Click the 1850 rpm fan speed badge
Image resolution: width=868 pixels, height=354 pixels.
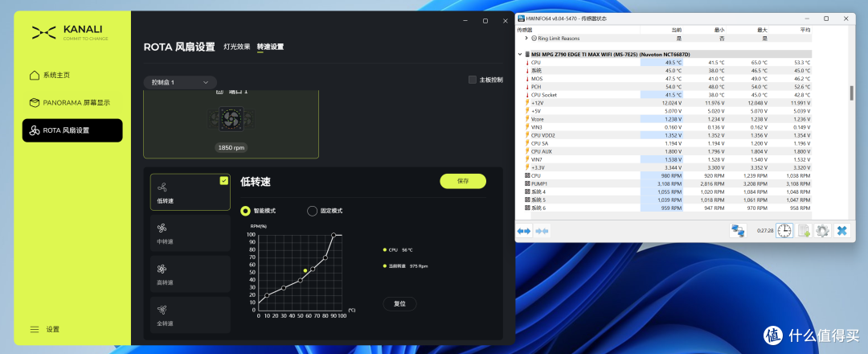(x=231, y=148)
